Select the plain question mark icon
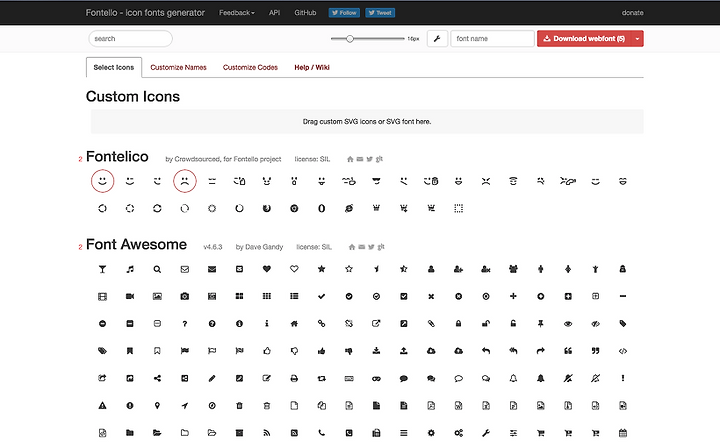 [x=185, y=324]
